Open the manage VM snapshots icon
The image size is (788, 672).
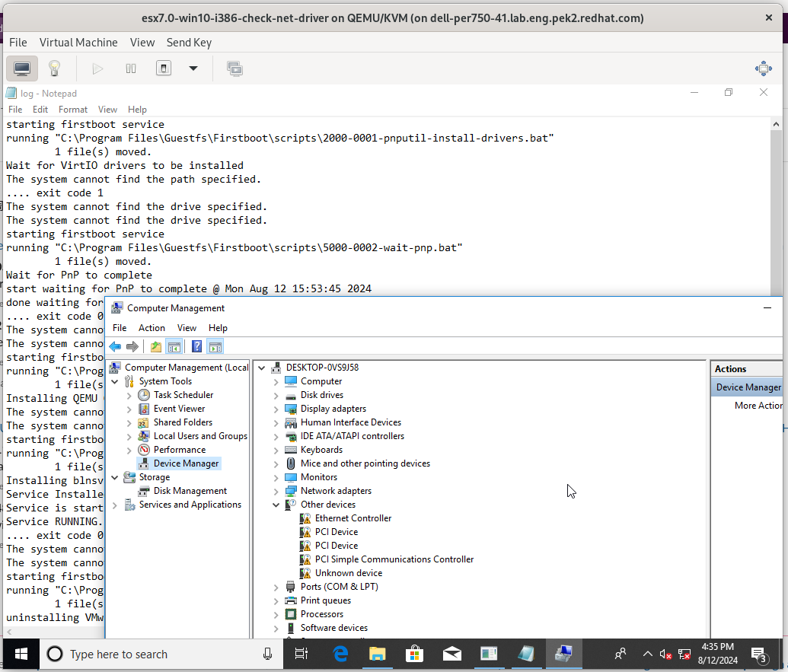click(x=234, y=68)
